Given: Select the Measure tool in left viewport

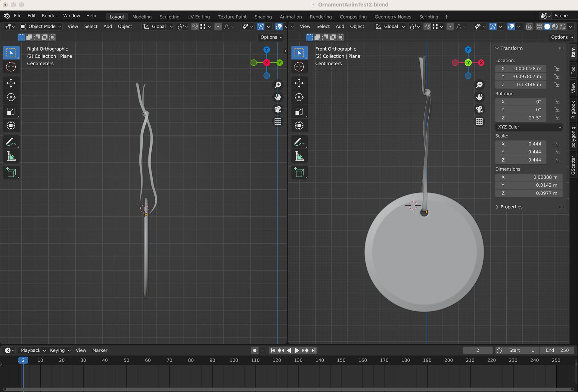Looking at the screenshot, I should (11, 157).
